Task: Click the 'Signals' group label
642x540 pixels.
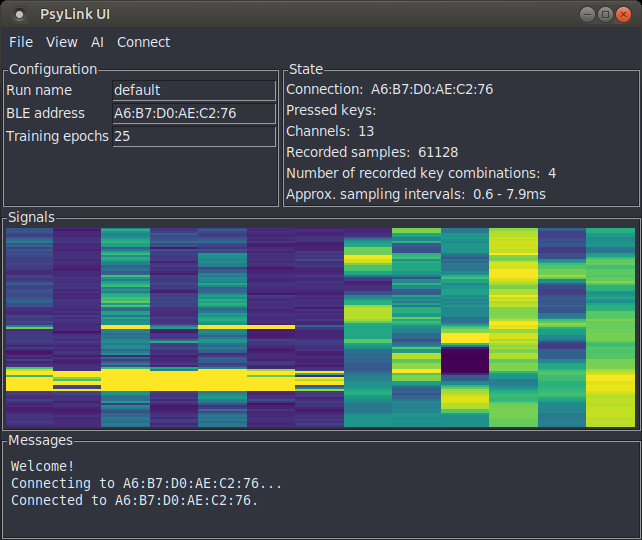Action: tap(31, 217)
